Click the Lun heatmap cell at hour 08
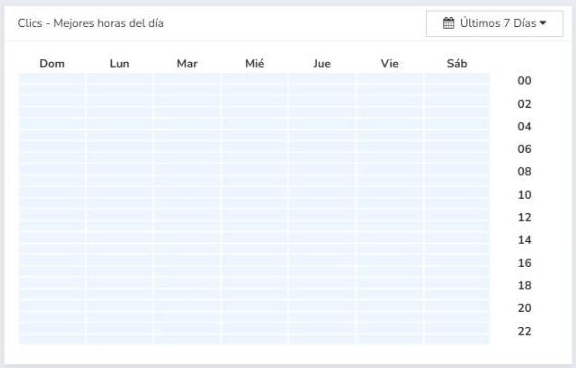Screen dimensions: 576x368 coord(119,170)
